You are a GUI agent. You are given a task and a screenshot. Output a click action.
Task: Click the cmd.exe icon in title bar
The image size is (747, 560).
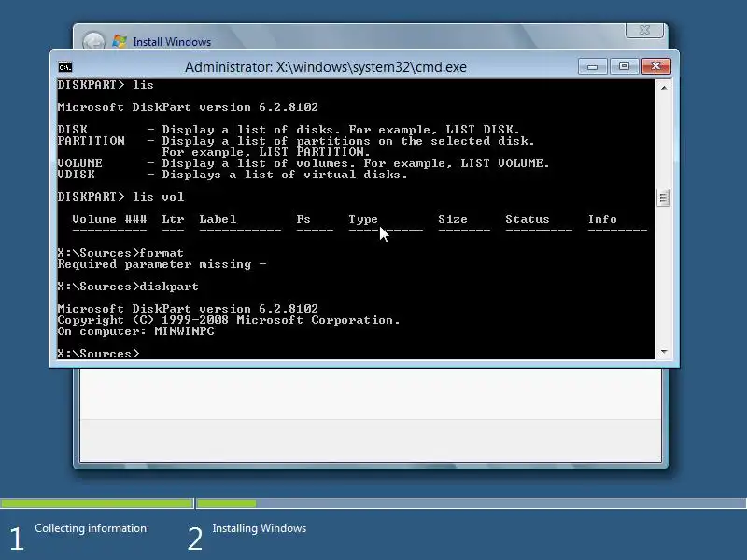click(x=64, y=67)
